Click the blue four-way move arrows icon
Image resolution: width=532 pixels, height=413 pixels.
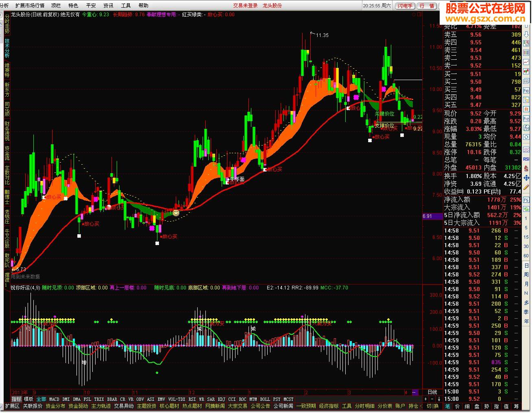point(526,177)
